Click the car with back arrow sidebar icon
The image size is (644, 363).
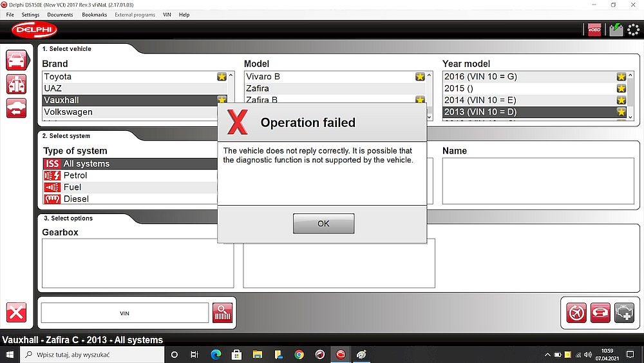[x=16, y=108]
